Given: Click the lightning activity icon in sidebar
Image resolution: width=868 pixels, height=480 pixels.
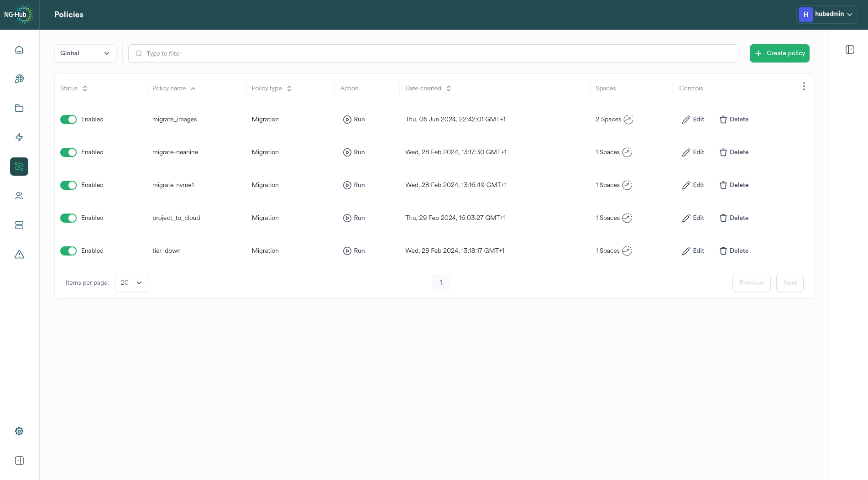Looking at the screenshot, I should tap(19, 137).
